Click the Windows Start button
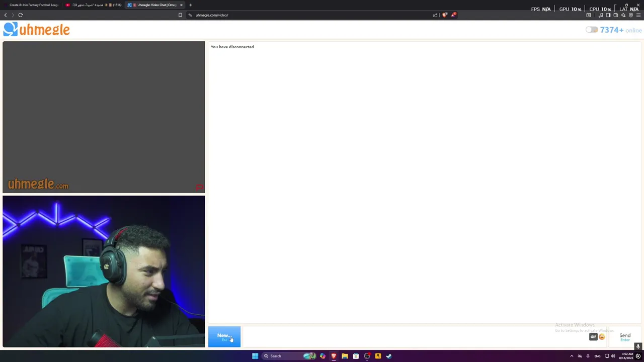Screen dimensions: 644x362 255,356
